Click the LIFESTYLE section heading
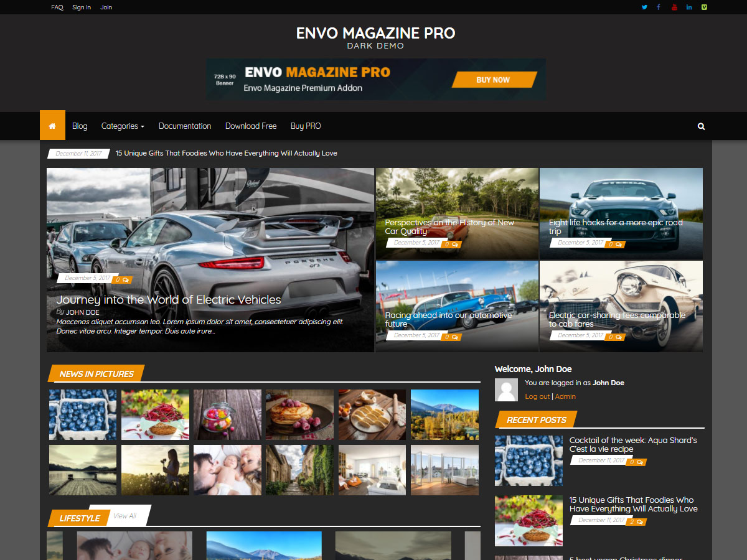The width and height of the screenshot is (747, 560). pos(79,518)
